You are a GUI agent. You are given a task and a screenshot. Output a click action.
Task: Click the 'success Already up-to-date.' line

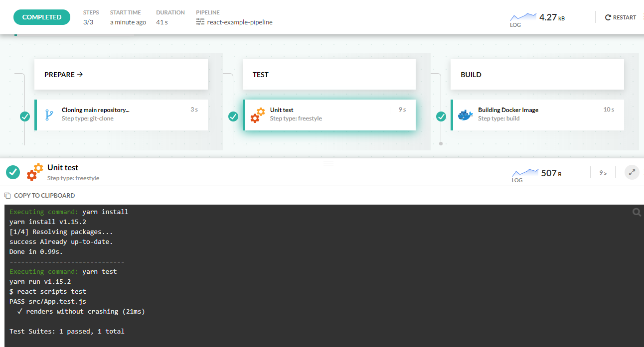click(x=61, y=241)
